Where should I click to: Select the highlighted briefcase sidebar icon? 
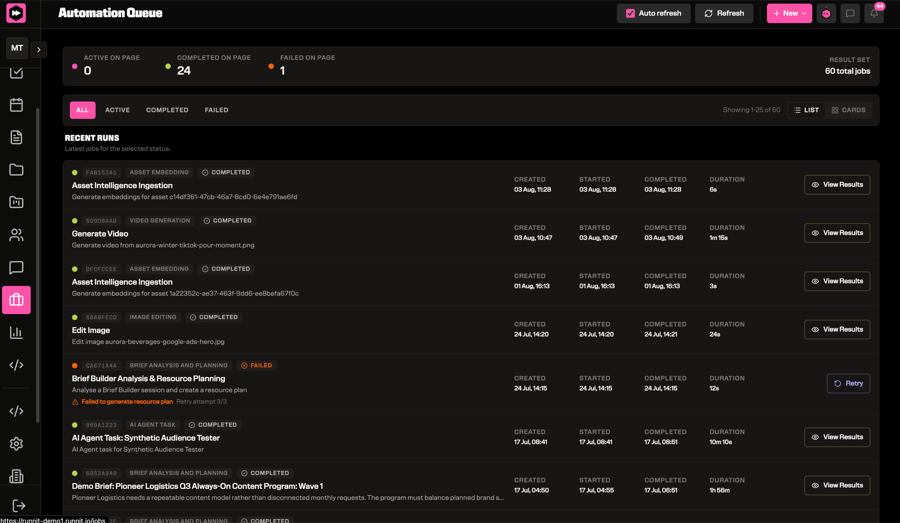(16, 300)
